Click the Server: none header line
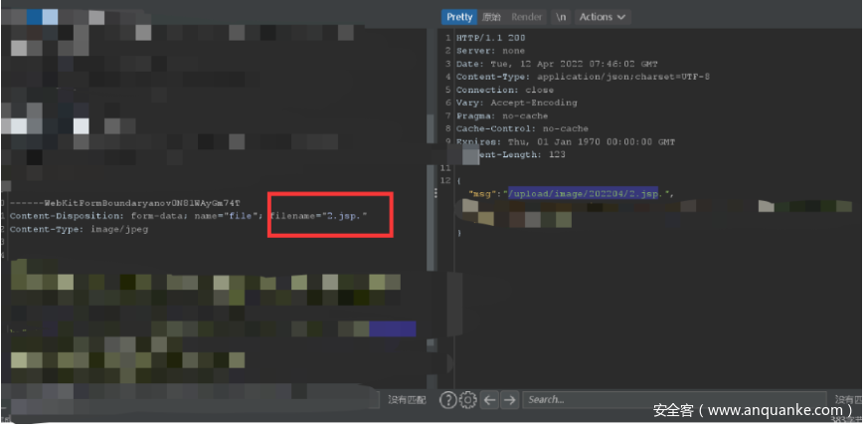The height and width of the screenshot is (429, 868). coord(490,51)
